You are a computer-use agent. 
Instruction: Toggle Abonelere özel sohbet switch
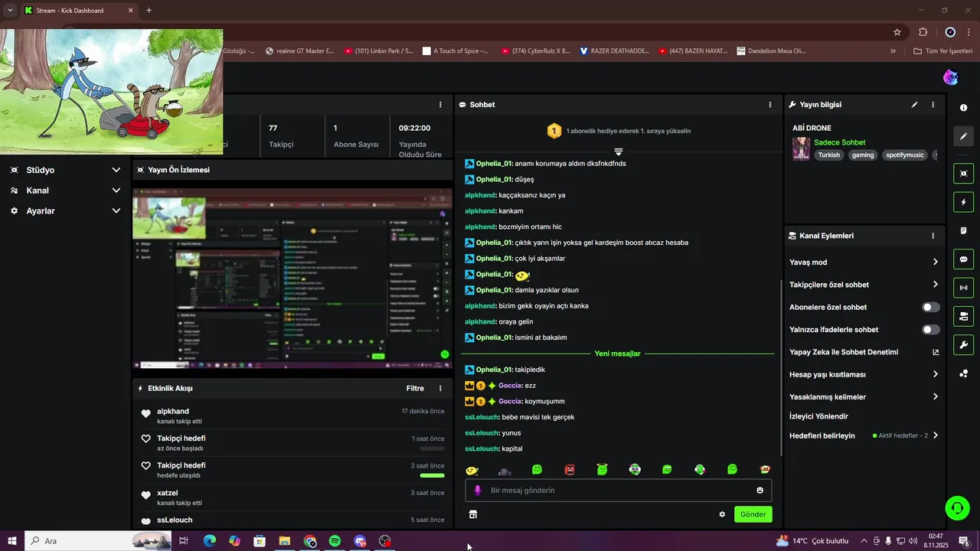(930, 307)
